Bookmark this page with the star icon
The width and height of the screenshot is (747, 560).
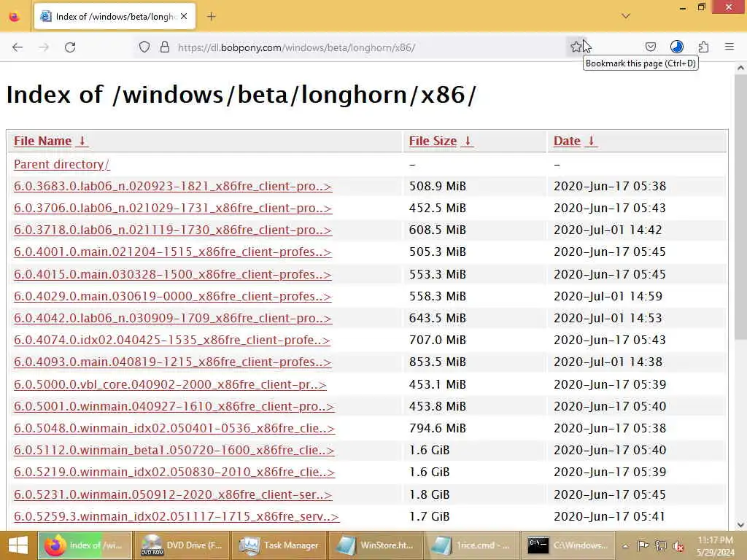(x=576, y=47)
